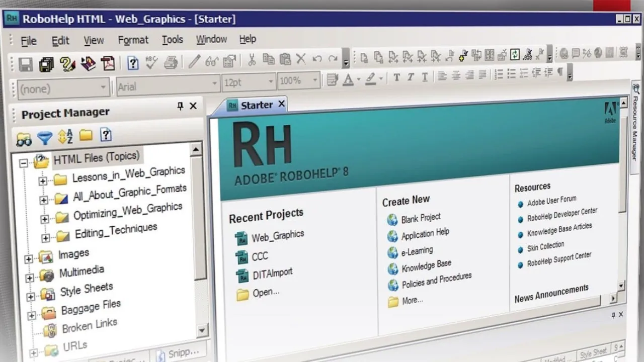This screenshot has height=362, width=644.
Task: Toggle right text alignment
Action: click(x=469, y=75)
